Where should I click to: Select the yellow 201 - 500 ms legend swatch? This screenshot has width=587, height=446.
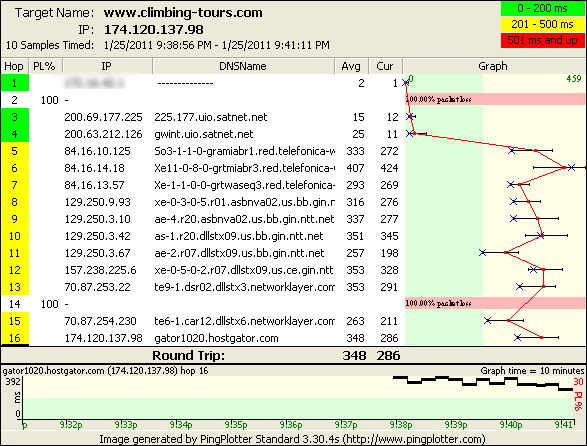(x=542, y=24)
